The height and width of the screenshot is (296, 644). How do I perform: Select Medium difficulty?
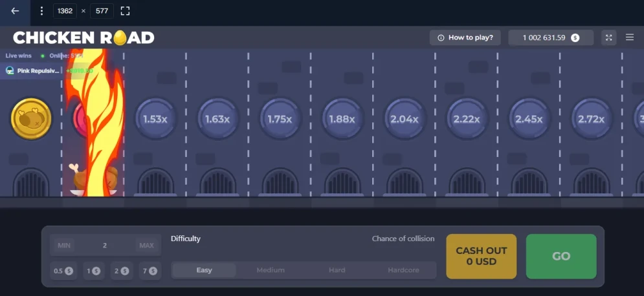point(271,270)
